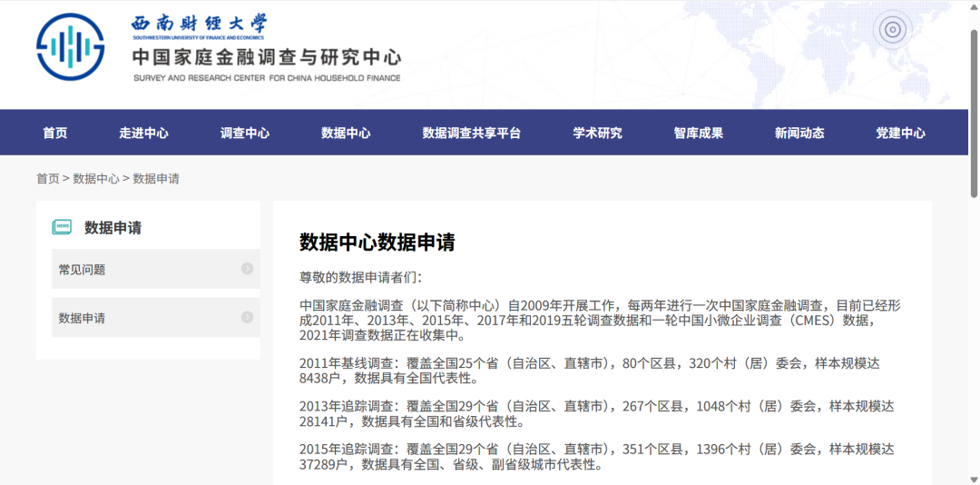Image resolution: width=980 pixels, height=485 pixels.
Task: Click the arrow icon next to 数据申请
Action: click(247, 317)
